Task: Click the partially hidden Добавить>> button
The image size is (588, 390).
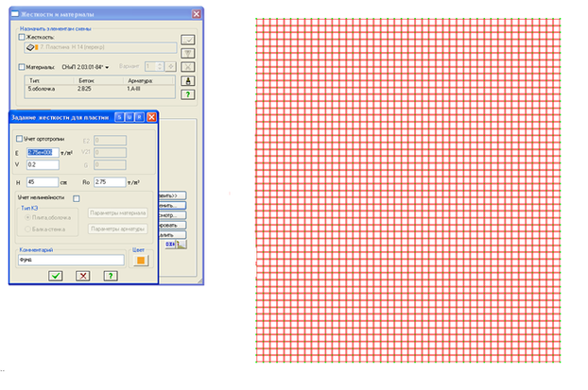Action: click(172, 195)
